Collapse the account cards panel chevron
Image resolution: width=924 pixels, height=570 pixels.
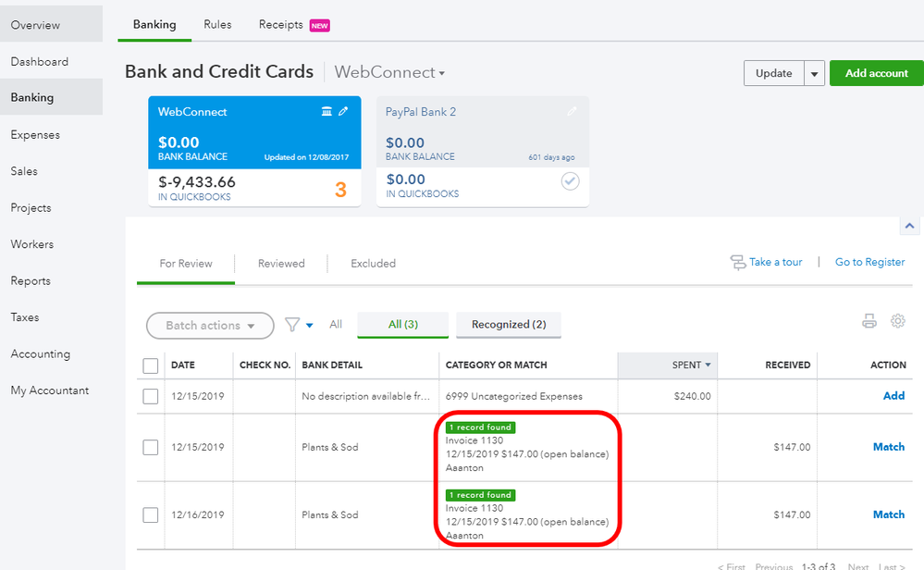point(909,226)
